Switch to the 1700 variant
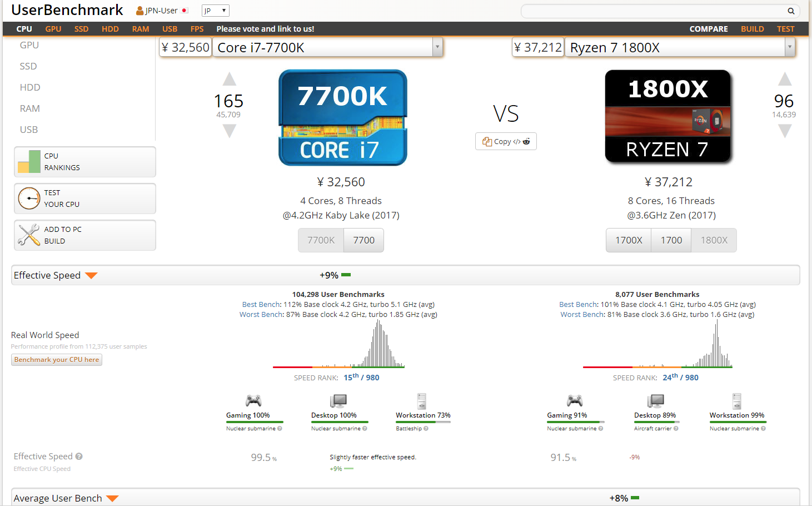 click(671, 240)
